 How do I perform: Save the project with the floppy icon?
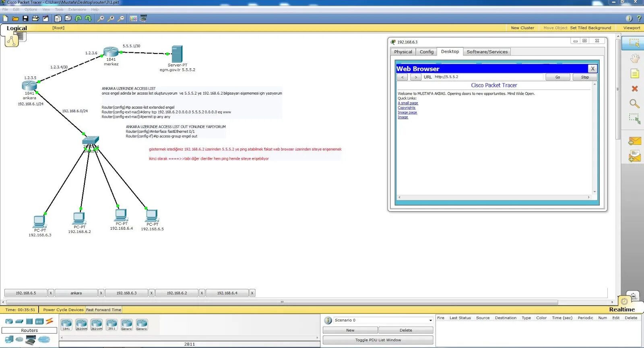(x=25, y=19)
